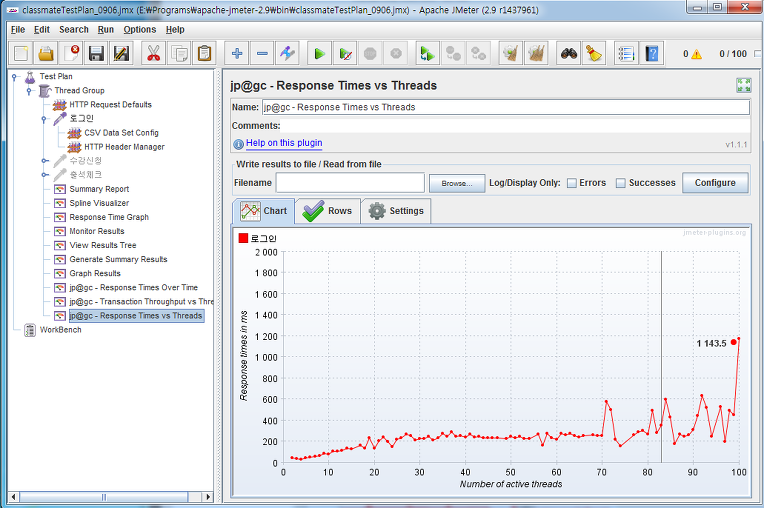The height and width of the screenshot is (508, 764).
Task: Click the tree horizontal scrollbar left arrow
Action: (x=14, y=497)
